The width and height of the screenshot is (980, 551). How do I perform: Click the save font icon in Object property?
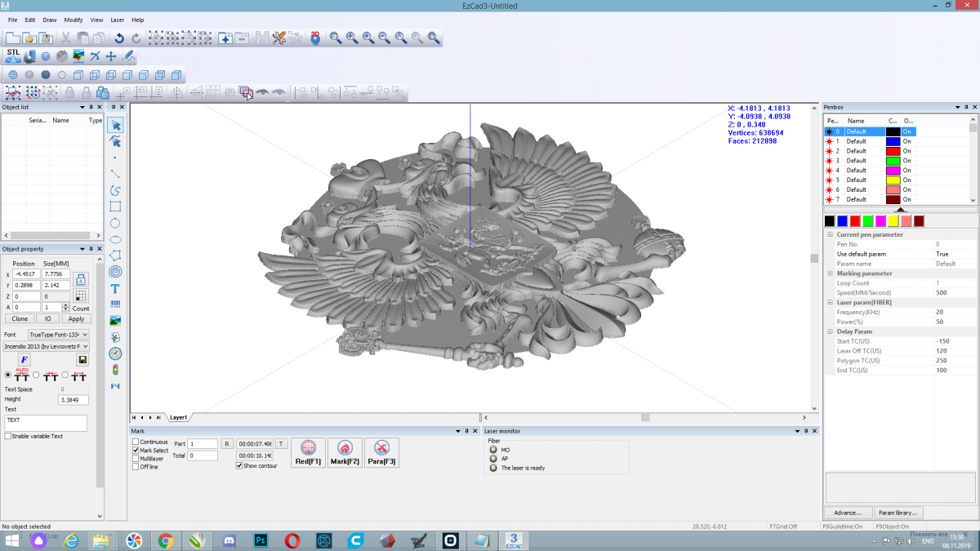(x=82, y=360)
